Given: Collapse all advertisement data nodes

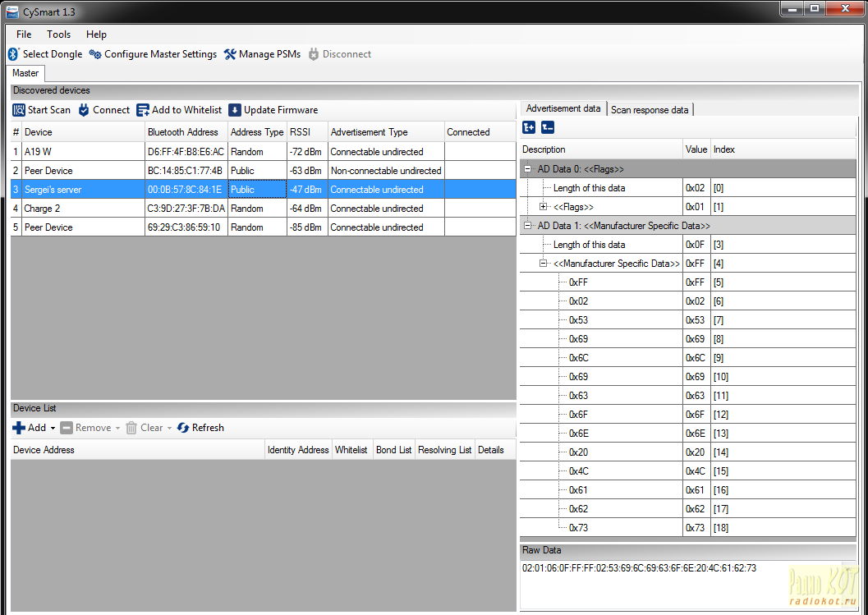Looking at the screenshot, I should click(x=548, y=127).
